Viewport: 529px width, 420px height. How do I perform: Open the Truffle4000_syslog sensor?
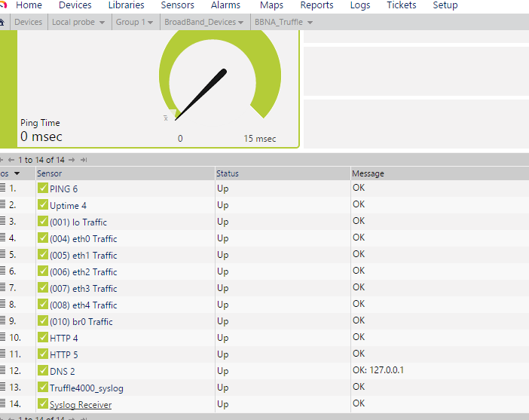pyautogui.click(x=87, y=388)
